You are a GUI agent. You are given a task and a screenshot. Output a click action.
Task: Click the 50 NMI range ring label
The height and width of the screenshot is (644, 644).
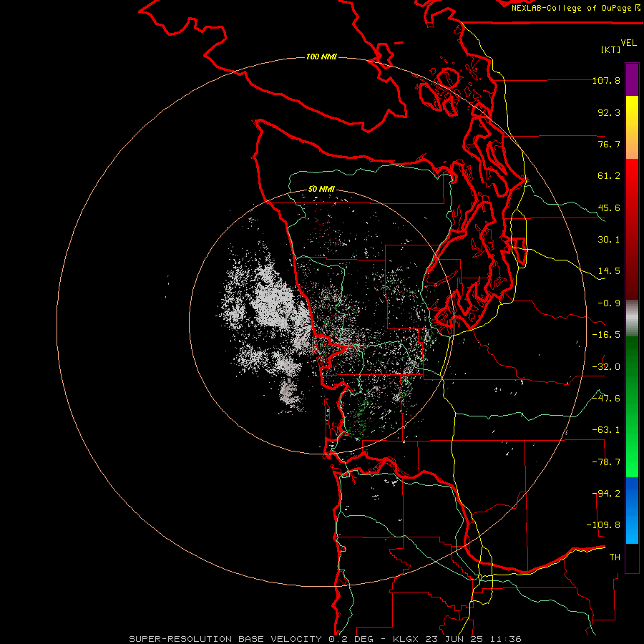tap(321, 189)
